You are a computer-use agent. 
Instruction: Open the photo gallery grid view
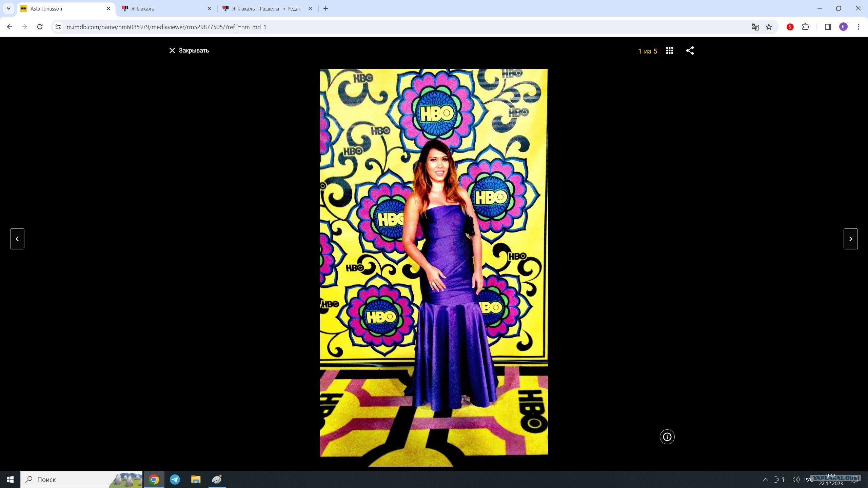pyautogui.click(x=669, y=50)
